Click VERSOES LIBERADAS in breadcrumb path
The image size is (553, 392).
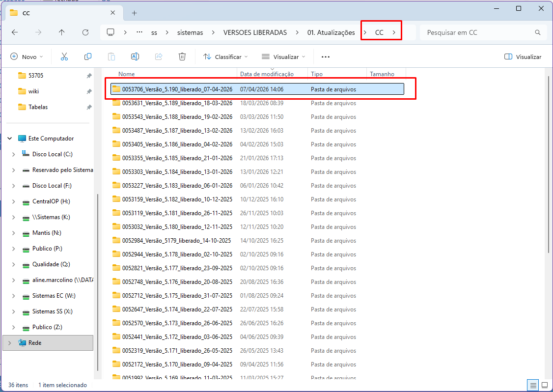pos(255,32)
